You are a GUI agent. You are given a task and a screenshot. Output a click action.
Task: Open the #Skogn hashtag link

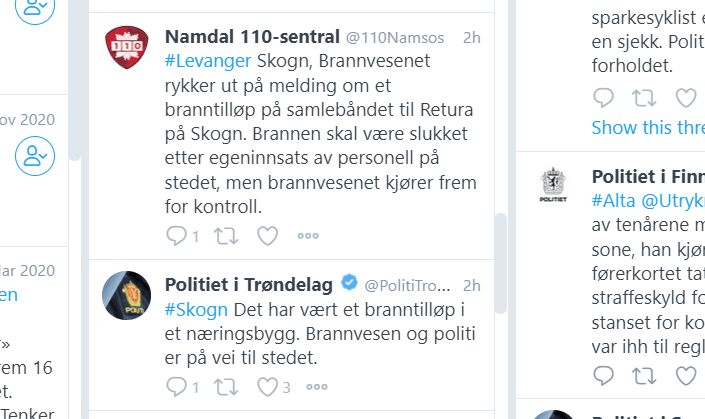pos(196,308)
